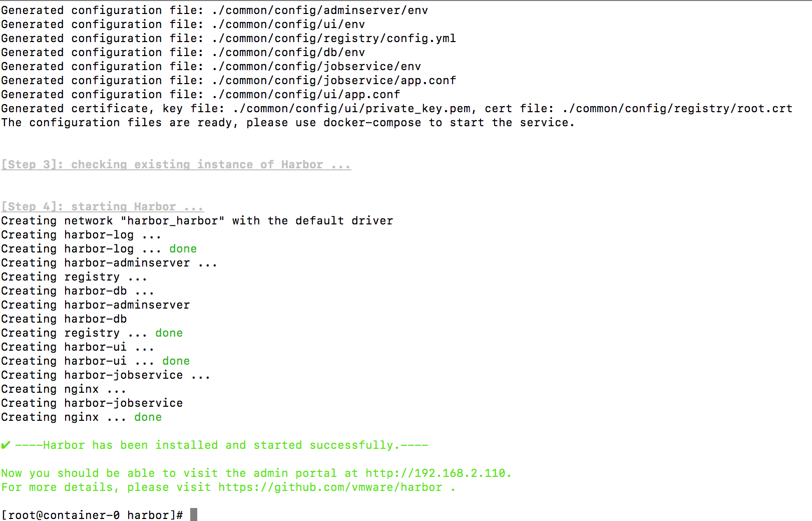Click the ./common/config/jobservice/app.conf path

333,80
